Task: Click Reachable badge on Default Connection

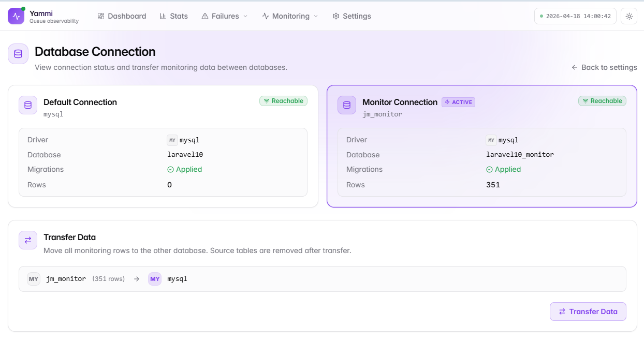Action: (283, 101)
